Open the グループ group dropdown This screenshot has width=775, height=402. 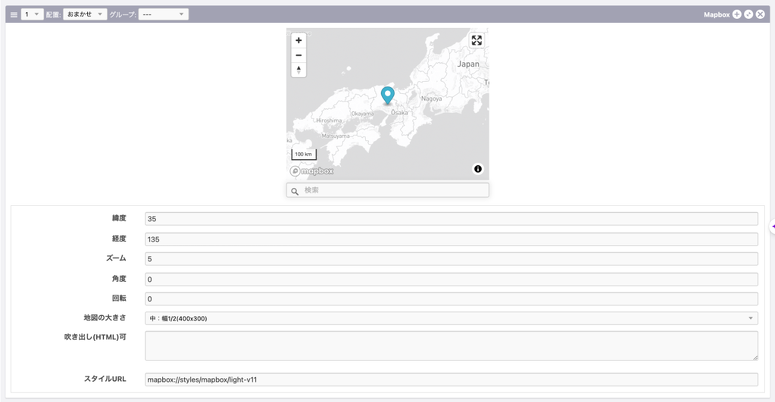[163, 15]
